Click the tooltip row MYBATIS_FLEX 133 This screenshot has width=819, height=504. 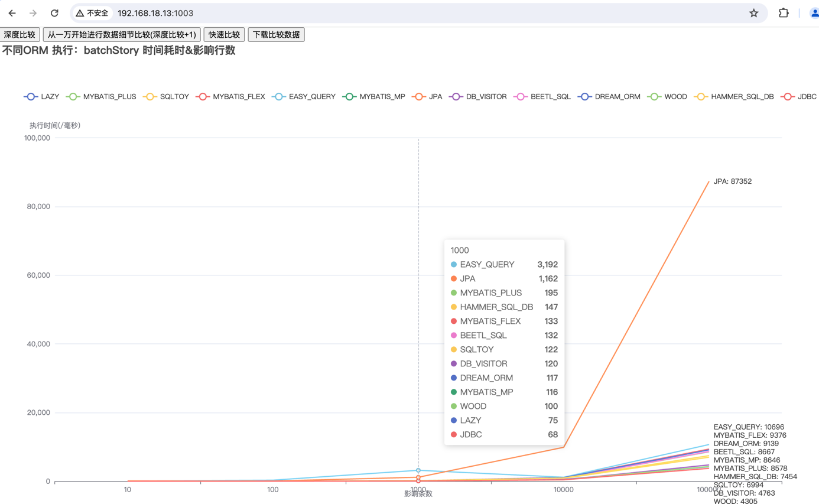point(504,321)
